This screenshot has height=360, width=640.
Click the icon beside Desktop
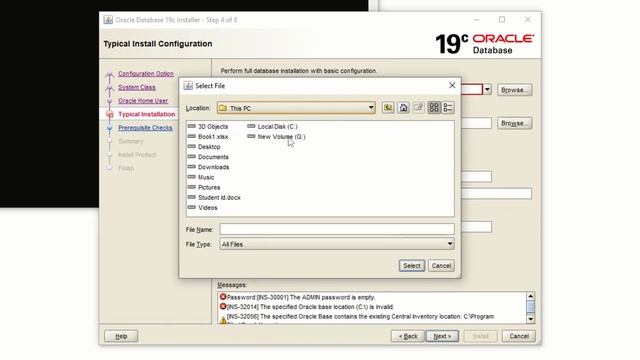point(191,147)
